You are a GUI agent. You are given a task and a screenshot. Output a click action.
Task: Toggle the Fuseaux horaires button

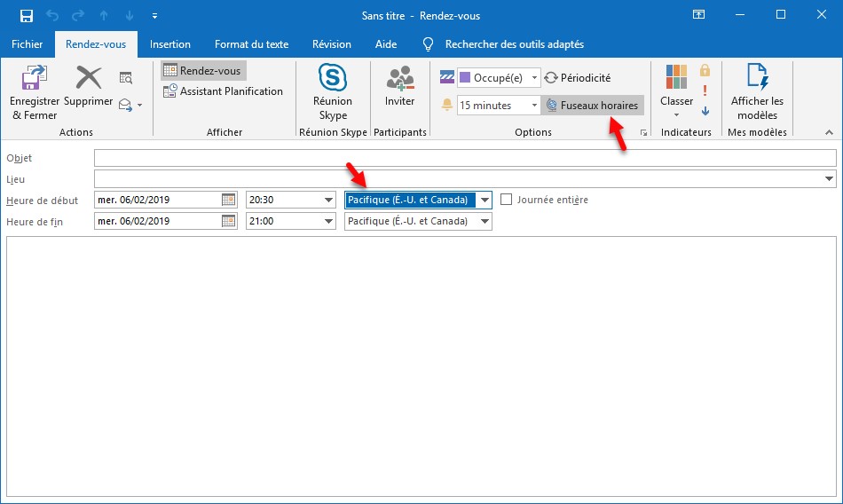[592, 106]
